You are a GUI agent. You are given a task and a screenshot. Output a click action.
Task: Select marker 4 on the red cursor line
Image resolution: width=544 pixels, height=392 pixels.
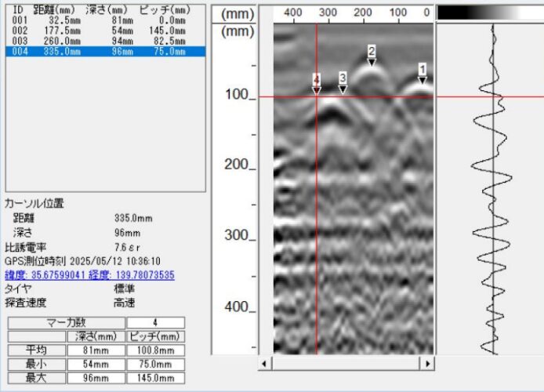click(x=317, y=82)
